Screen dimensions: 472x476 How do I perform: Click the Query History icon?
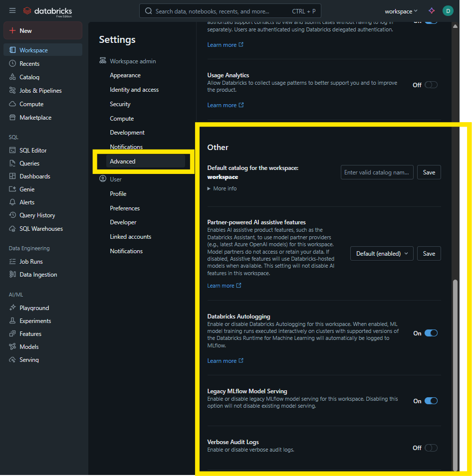12,215
